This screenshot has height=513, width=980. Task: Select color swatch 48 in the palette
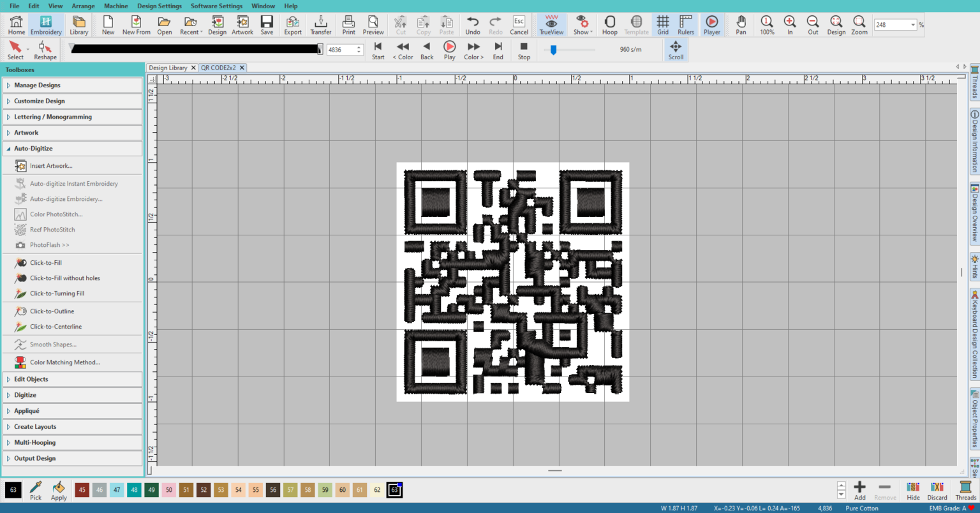coord(133,489)
